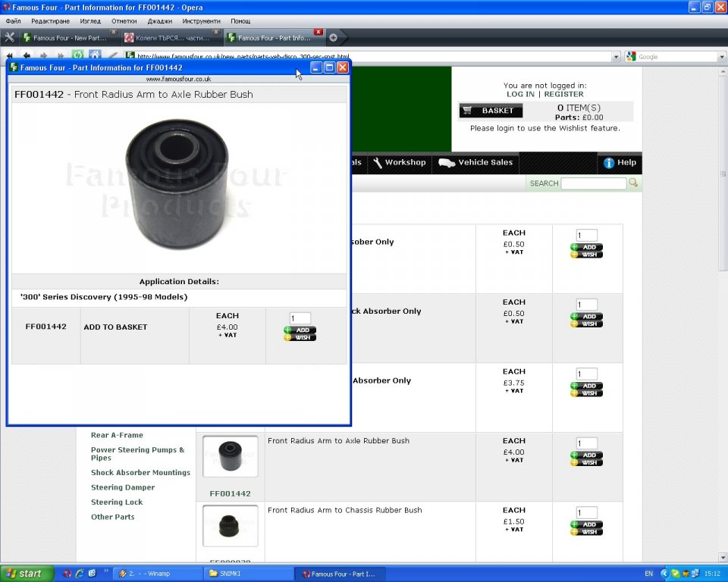728x582 pixels.
Task: Click the ADD button in popup window
Action: (300, 330)
